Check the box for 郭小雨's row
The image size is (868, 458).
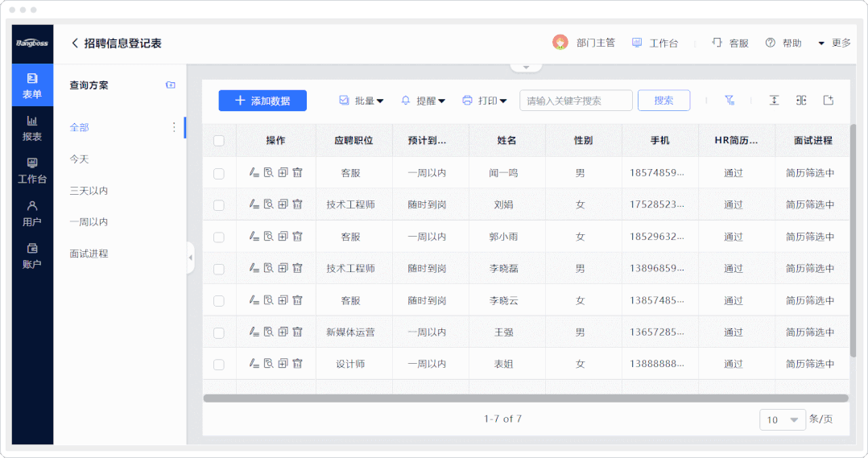tap(219, 237)
